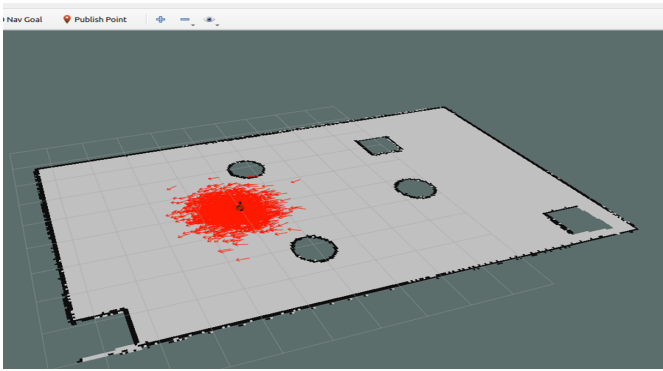This screenshot has width=663, height=371.
Task: Click the red Publish Point pin icon
Action: pos(67,19)
